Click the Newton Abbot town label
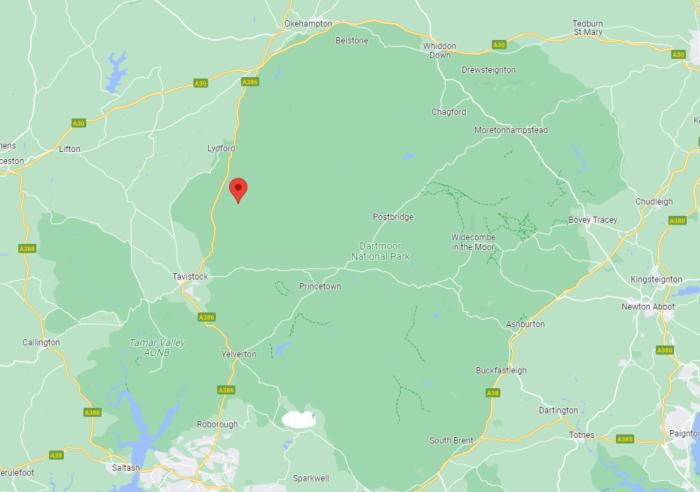Viewport: 700px width, 492px height. [648, 307]
